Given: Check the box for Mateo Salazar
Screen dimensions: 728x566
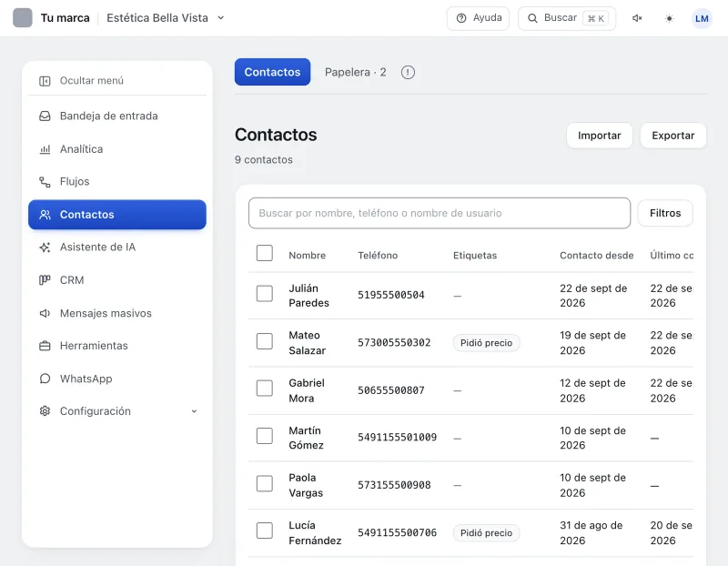Looking at the screenshot, I should 265,341.
